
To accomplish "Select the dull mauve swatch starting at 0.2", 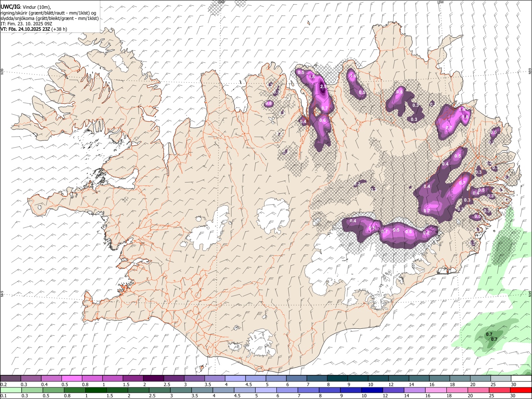I will pos(10,378).
